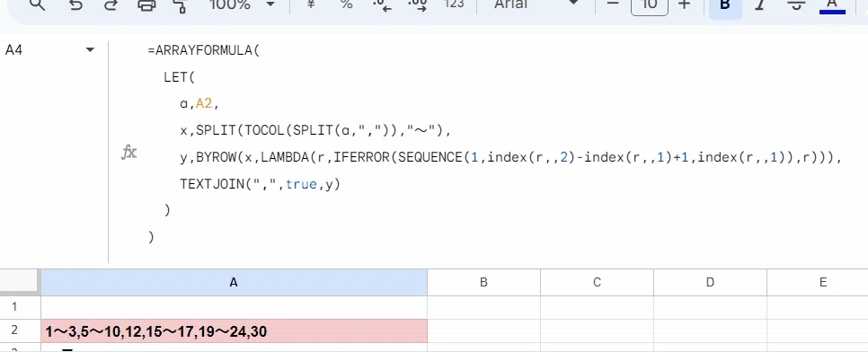Undo the last action
868x352 pixels.
[x=75, y=5]
